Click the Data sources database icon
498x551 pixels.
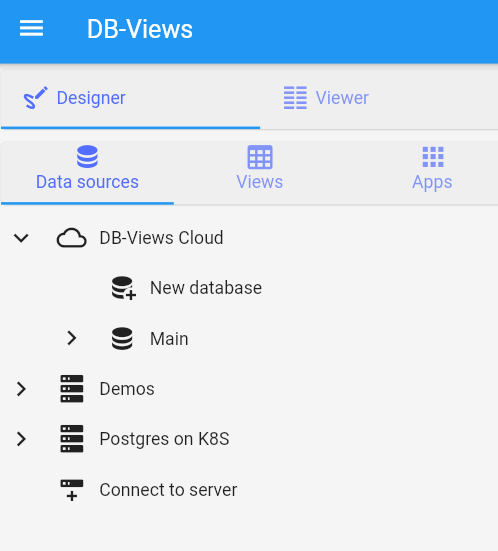[x=87, y=156]
